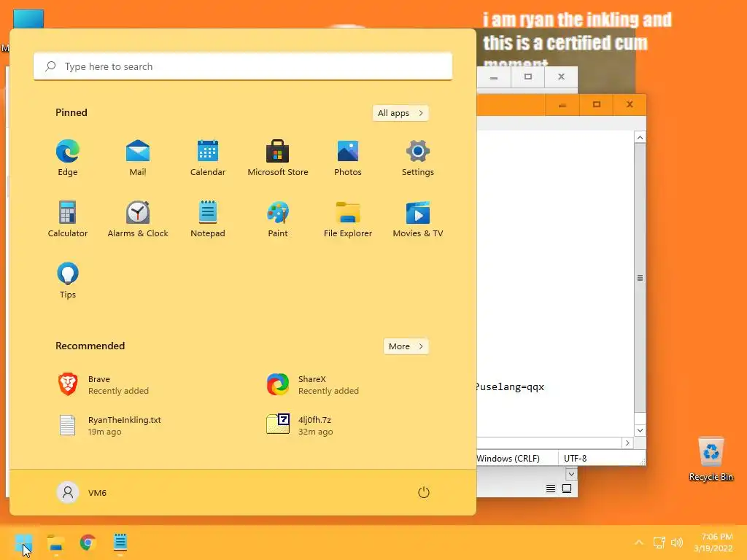Show More recommended items

click(x=406, y=346)
